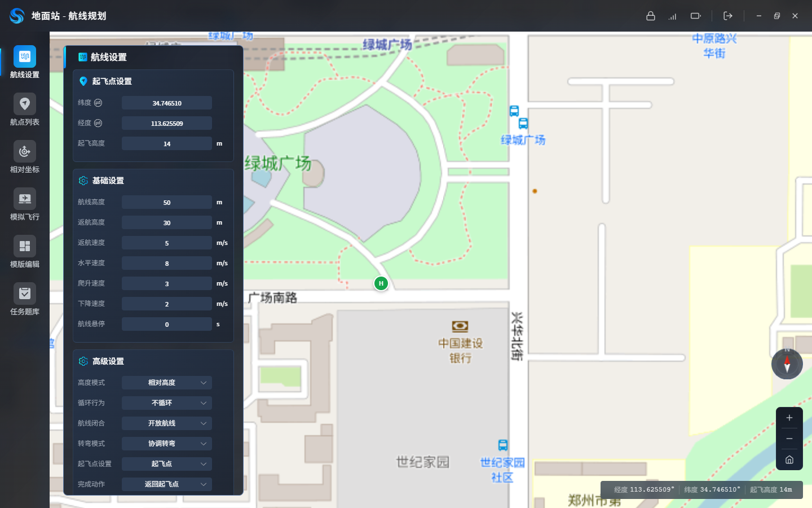Click the 纬度 input field 34.746510
This screenshot has height=508, width=812.
[x=167, y=103]
